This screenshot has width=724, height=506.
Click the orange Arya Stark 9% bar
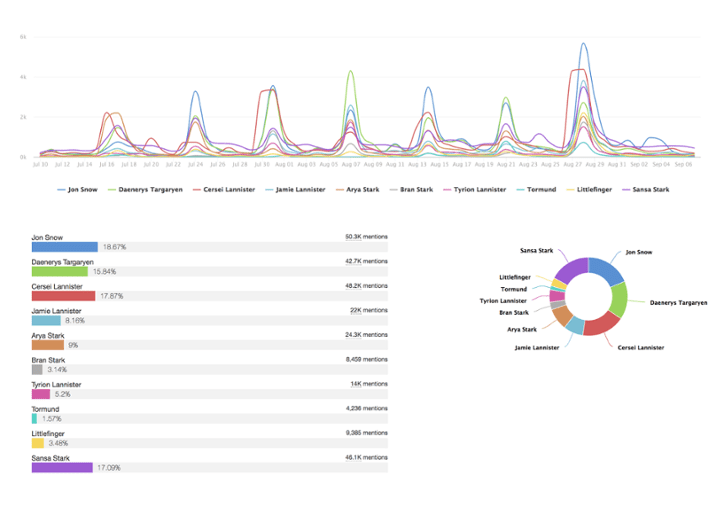(x=48, y=345)
